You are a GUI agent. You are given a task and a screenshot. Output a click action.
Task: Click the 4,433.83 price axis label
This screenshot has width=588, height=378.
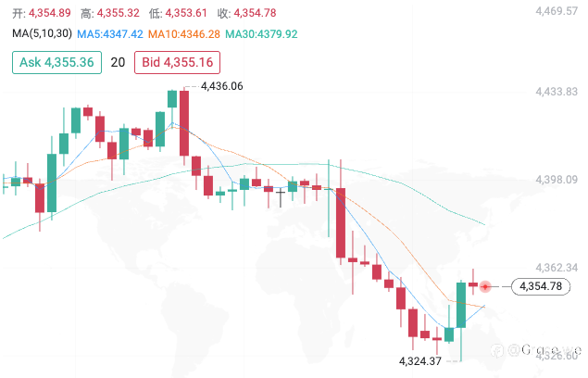pyautogui.click(x=557, y=92)
